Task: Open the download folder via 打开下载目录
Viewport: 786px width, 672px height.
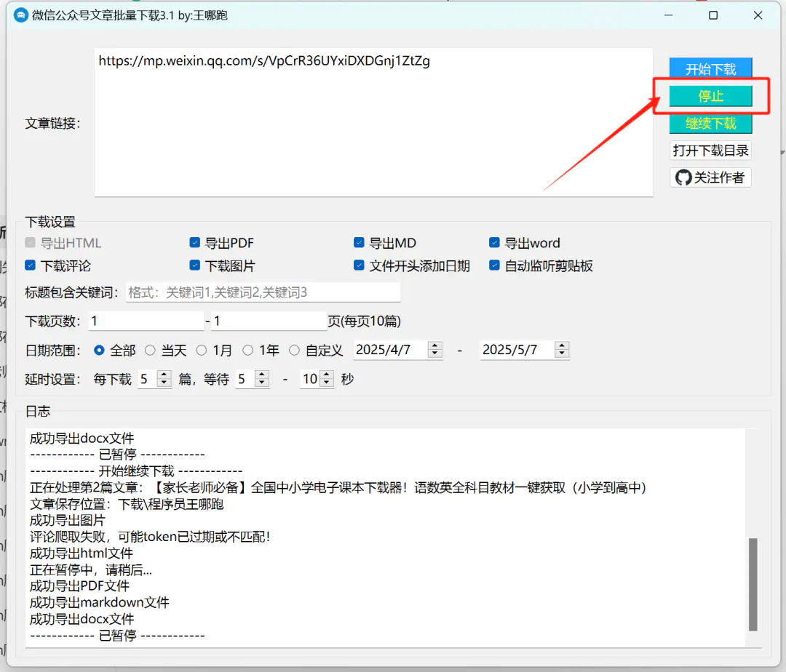Action: tap(710, 151)
